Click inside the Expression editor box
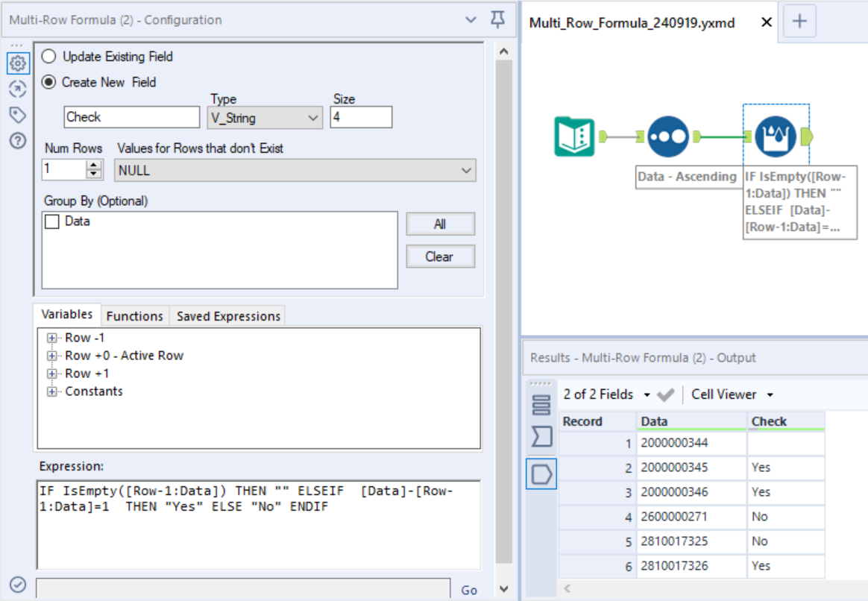868x601 pixels. pos(254,522)
